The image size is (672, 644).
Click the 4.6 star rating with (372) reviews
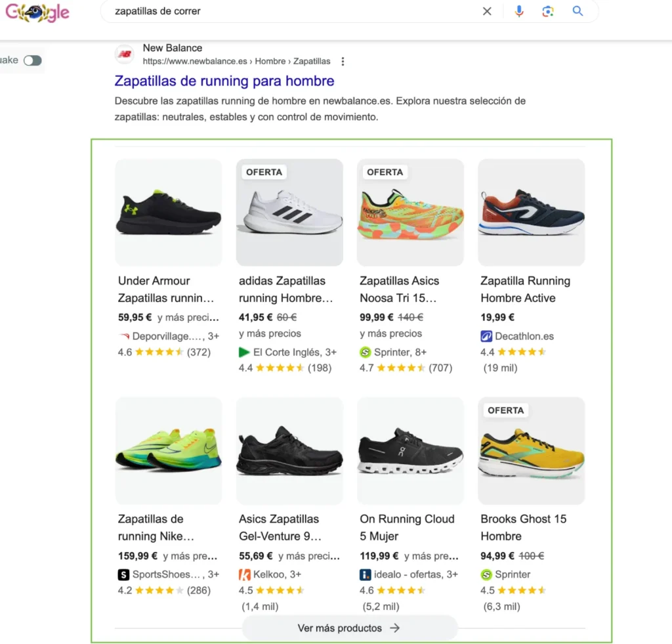[165, 353]
